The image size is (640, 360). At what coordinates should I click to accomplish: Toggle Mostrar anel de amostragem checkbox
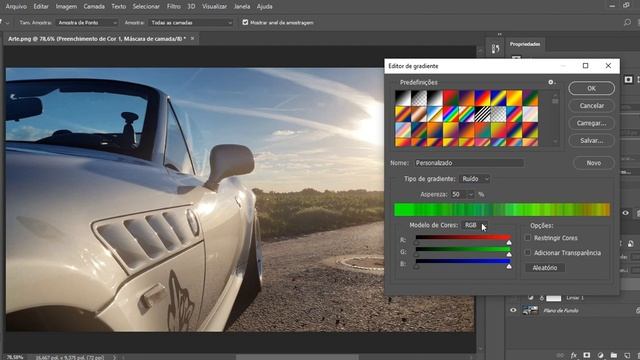point(245,22)
